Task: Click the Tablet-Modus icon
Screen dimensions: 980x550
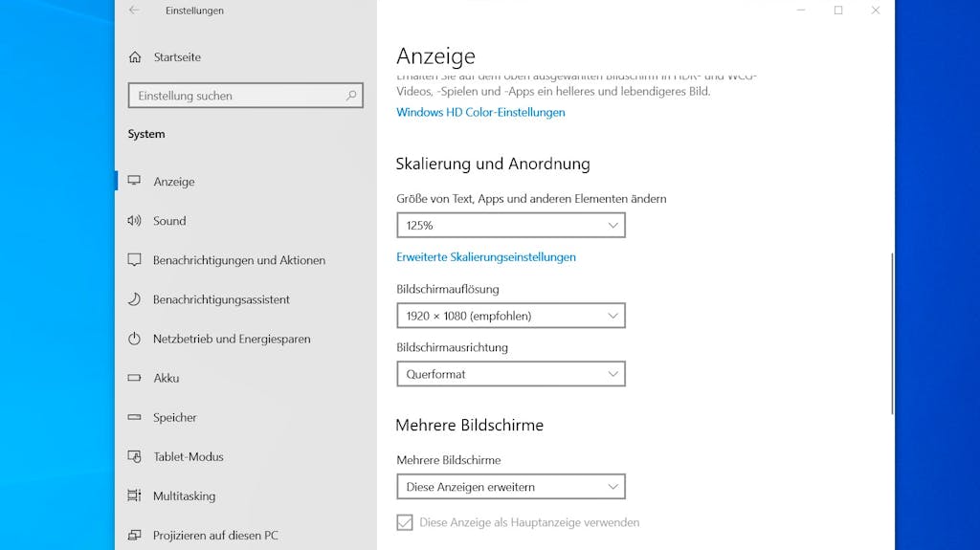Action: [x=134, y=456]
